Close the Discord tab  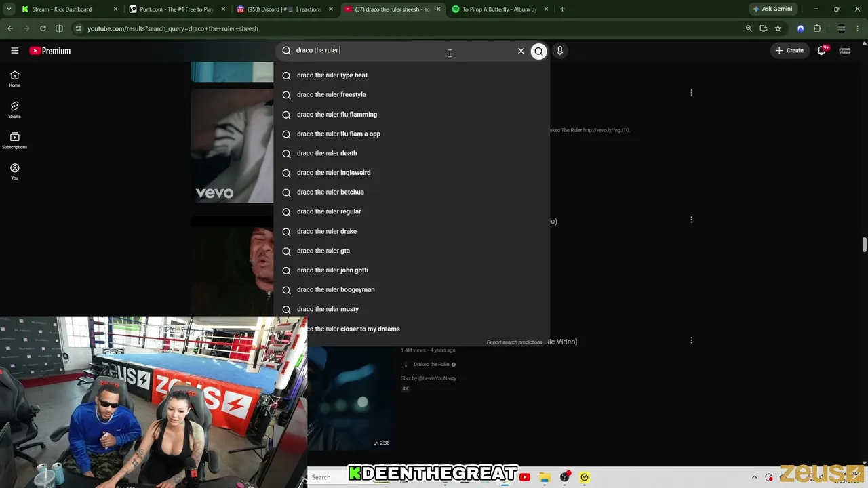[331, 9]
